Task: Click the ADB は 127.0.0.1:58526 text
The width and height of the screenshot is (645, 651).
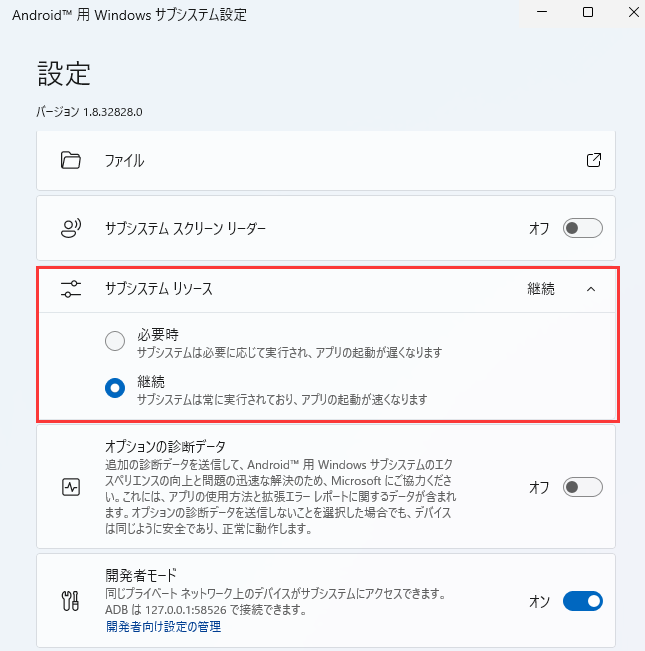Action: (206, 610)
